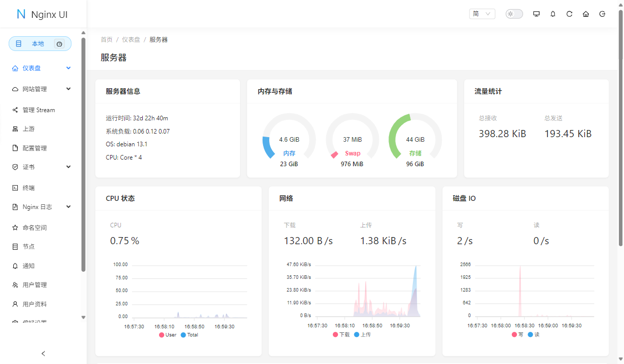This screenshot has width=624, height=364.
Task: Click the page's vertical scrollbar
Action: (x=620, y=153)
